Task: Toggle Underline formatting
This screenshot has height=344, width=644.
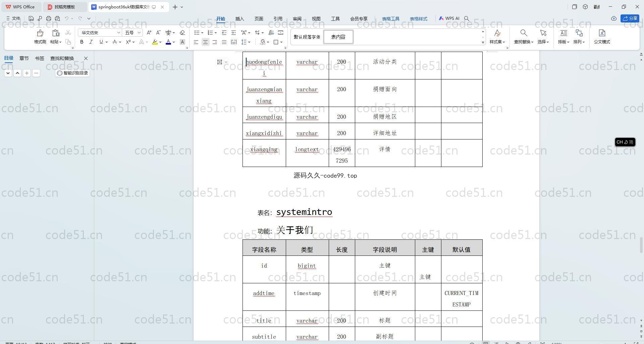Action: (101, 42)
